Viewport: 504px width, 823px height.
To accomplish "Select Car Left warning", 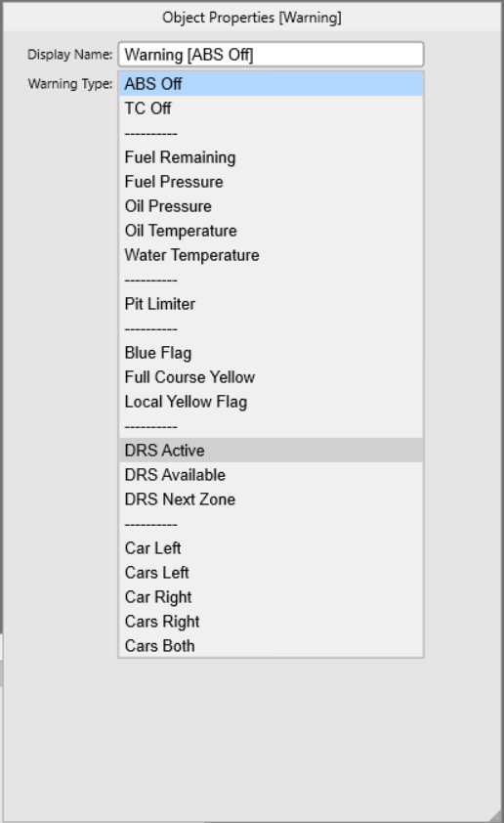I will 271,547.
